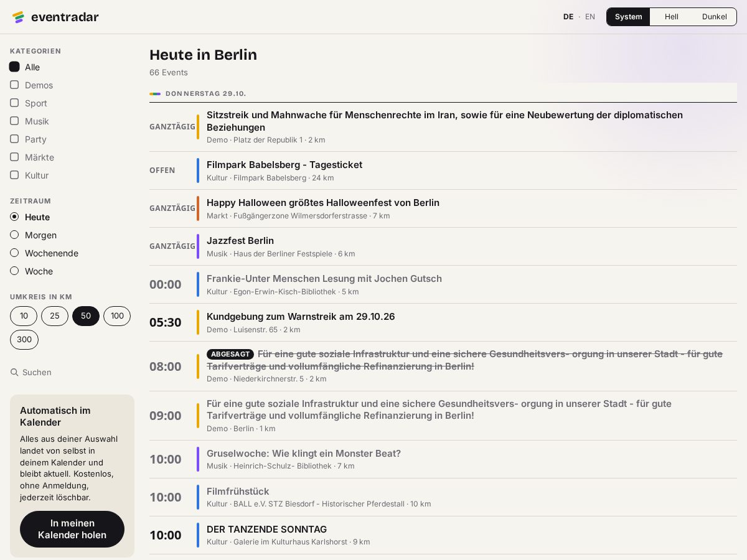Click the eventradar logo icon
Screen dimensions: 747x560
[x=19, y=17]
